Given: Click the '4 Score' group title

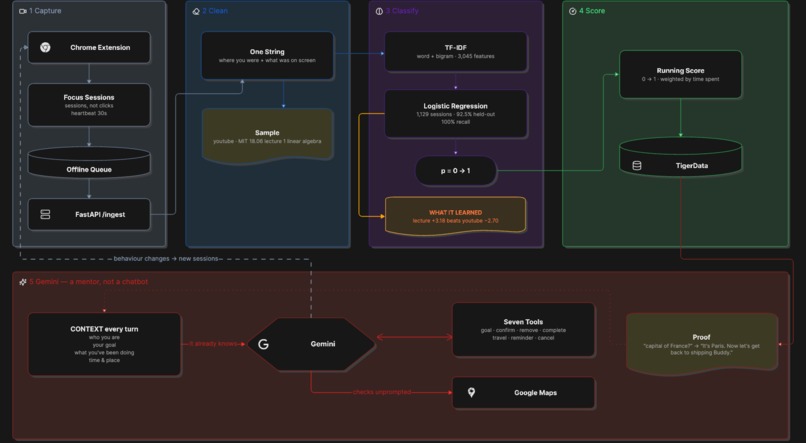Looking at the screenshot, I should pyautogui.click(x=592, y=11).
